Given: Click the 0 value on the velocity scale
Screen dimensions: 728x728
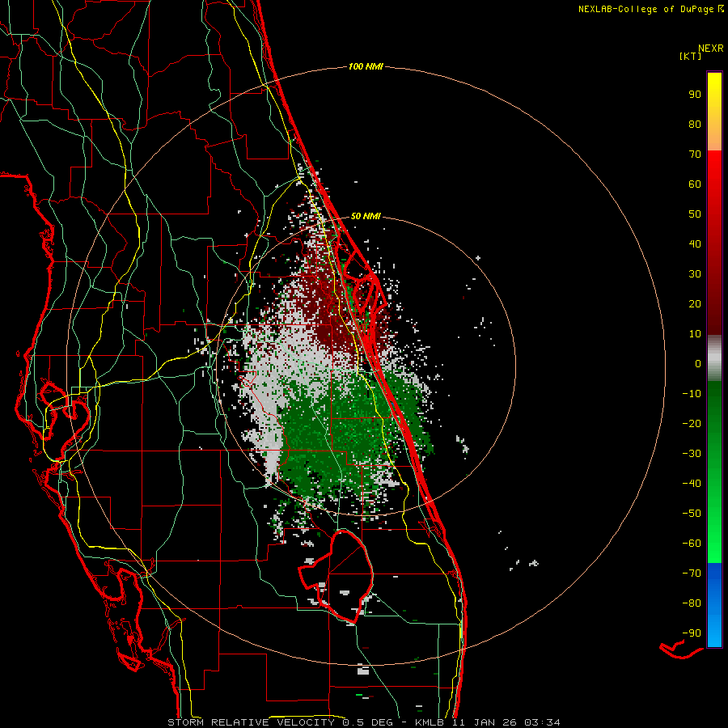Looking at the screenshot, I should (698, 363).
